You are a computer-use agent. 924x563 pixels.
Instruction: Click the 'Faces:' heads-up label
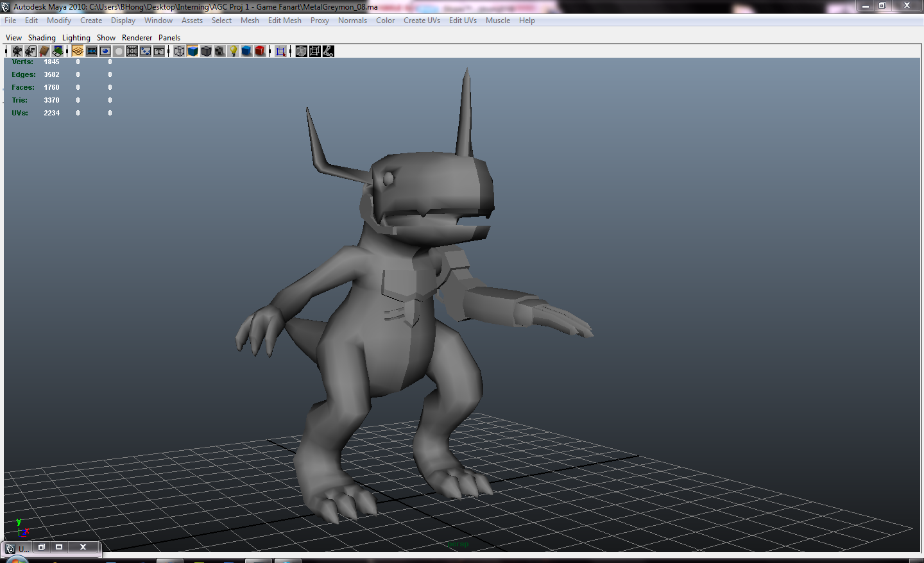tap(23, 87)
